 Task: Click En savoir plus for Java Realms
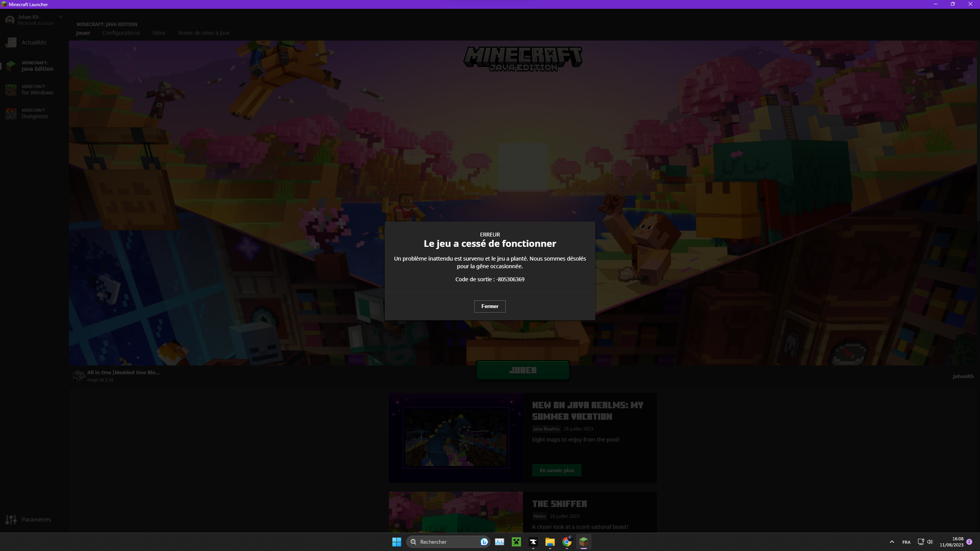point(557,470)
